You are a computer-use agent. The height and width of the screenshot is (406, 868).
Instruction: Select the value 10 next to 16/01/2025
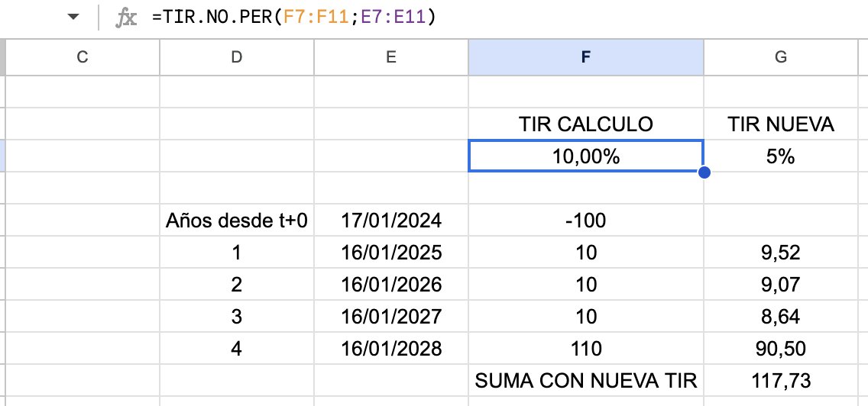pyautogui.click(x=586, y=253)
